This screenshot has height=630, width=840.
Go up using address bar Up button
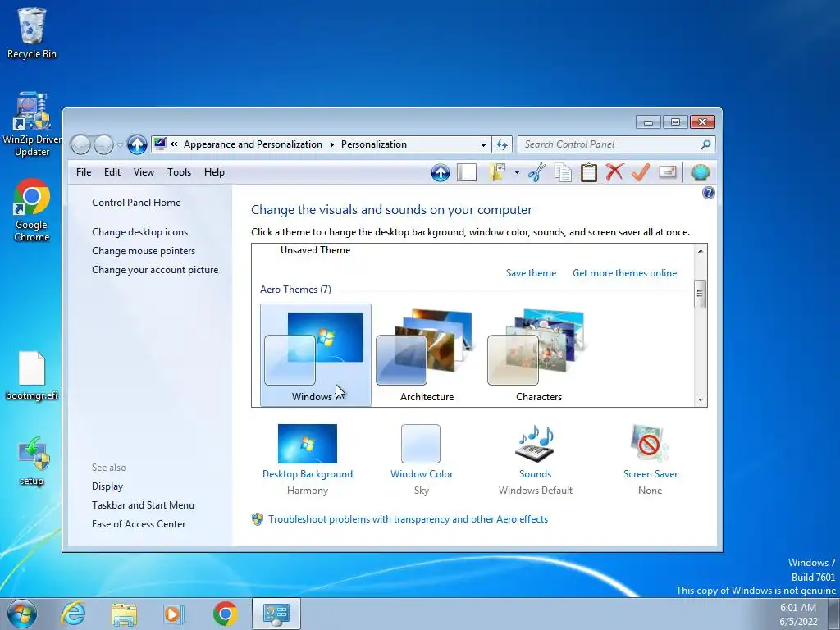click(x=137, y=144)
